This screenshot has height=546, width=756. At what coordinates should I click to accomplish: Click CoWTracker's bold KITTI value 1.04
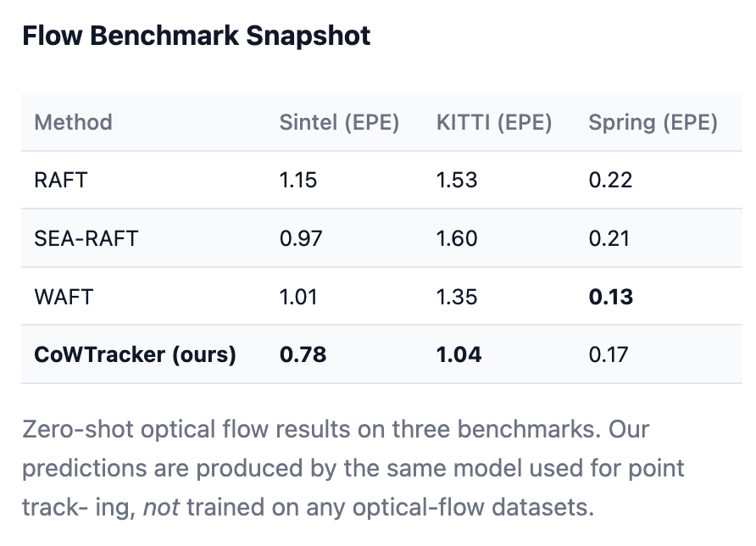click(x=459, y=354)
